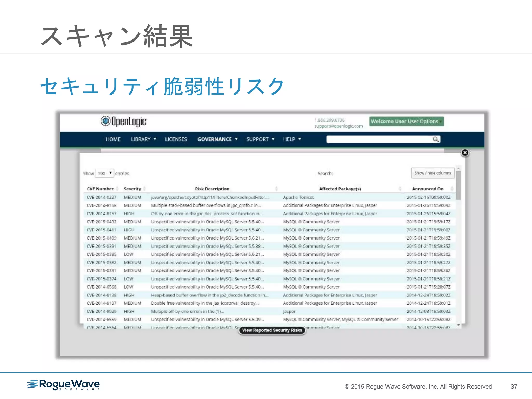Open the LICENSES page
The width and height of the screenshot is (532, 399).
pos(176,139)
